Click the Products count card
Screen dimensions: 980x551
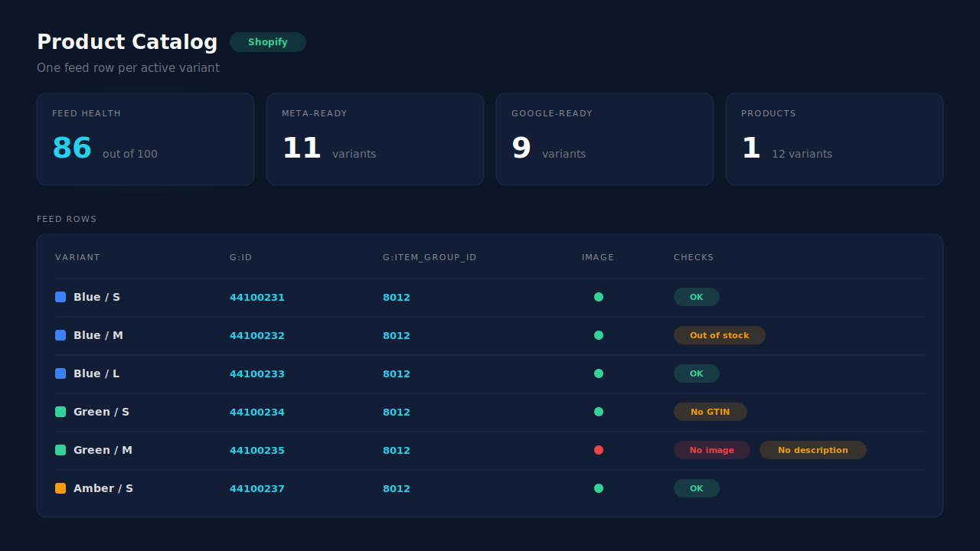click(835, 139)
